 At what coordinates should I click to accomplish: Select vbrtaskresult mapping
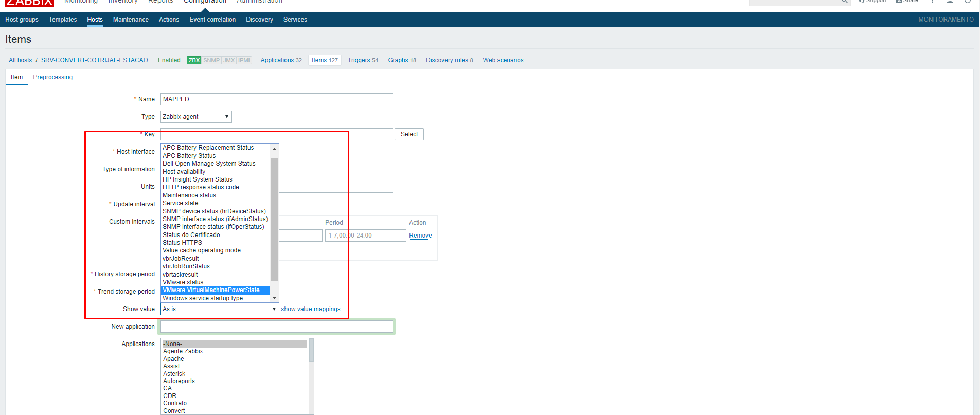(216, 275)
